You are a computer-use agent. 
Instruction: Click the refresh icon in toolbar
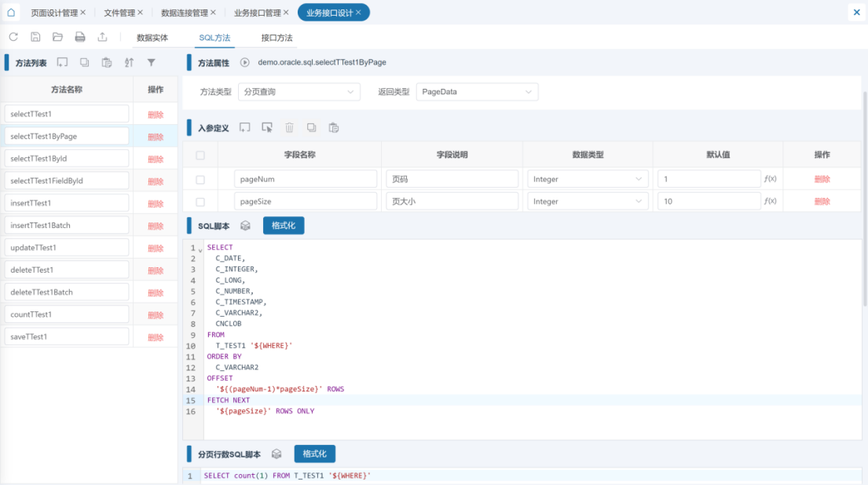[x=13, y=37]
